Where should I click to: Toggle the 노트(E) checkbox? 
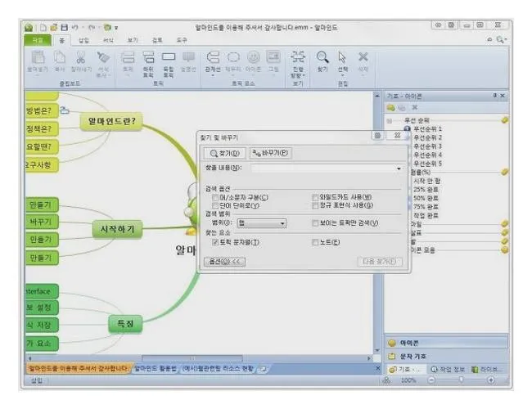click(315, 242)
